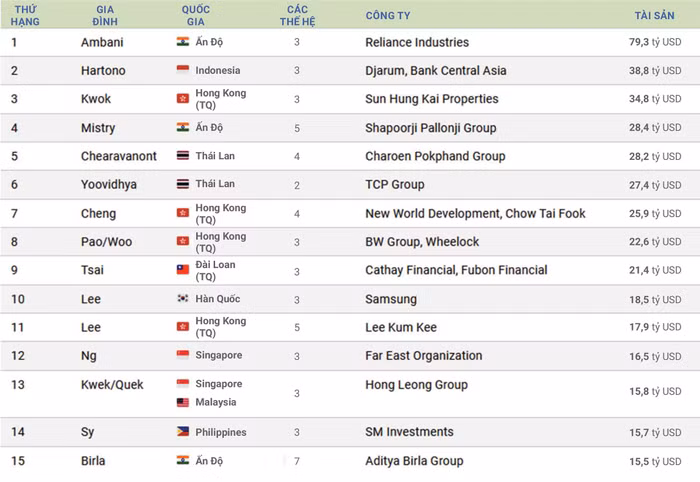Open the Sun Hung Kai Properties entry

tap(432, 99)
